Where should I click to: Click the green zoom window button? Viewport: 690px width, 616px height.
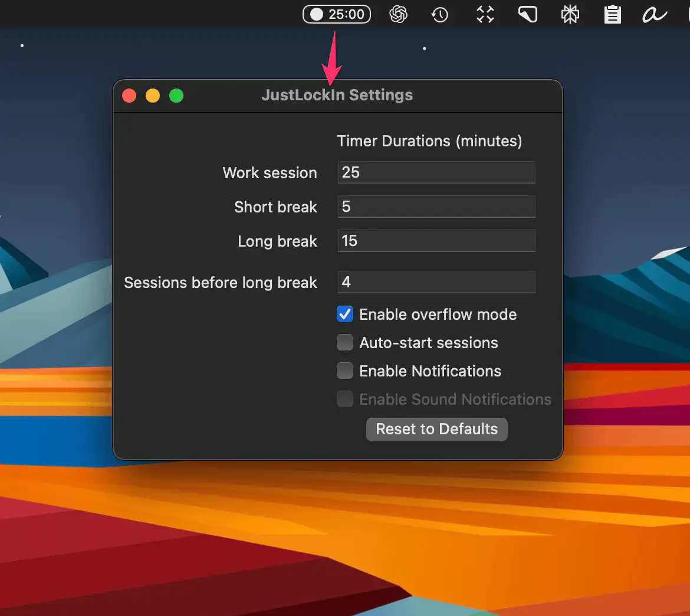pos(176,96)
